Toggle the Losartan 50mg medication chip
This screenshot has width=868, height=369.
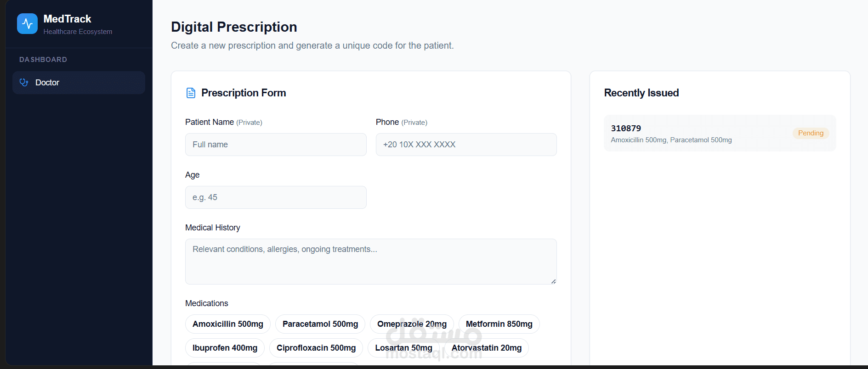(403, 348)
